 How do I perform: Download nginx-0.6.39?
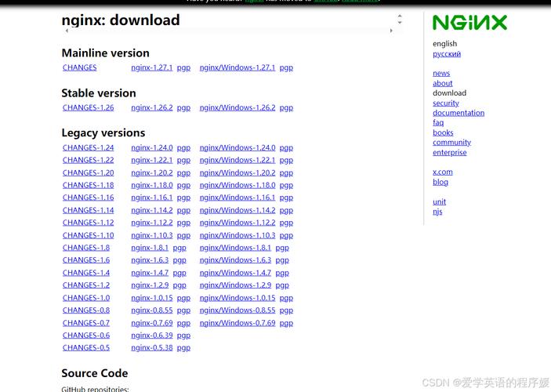coord(152,335)
